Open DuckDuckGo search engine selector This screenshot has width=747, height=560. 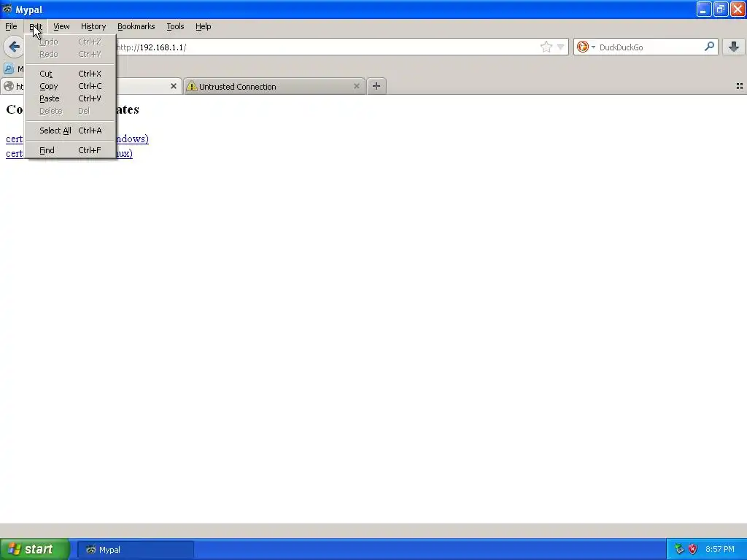[586, 47]
